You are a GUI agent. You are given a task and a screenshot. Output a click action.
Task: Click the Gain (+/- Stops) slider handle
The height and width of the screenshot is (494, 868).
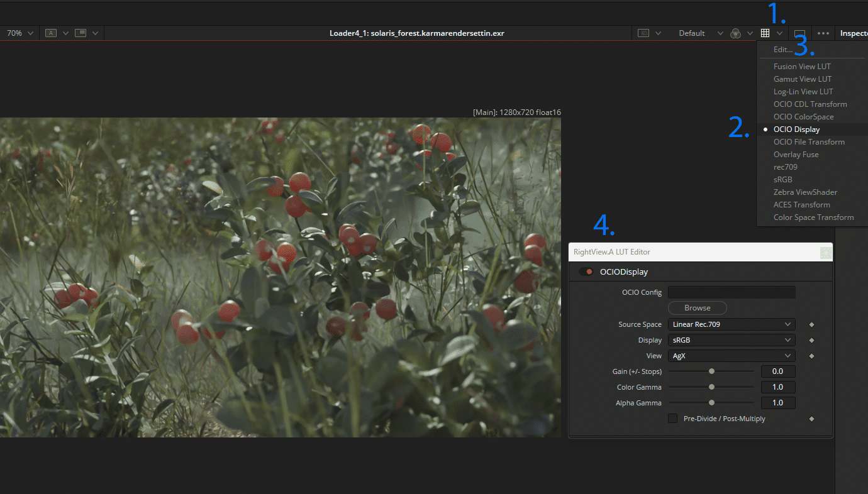(x=711, y=371)
